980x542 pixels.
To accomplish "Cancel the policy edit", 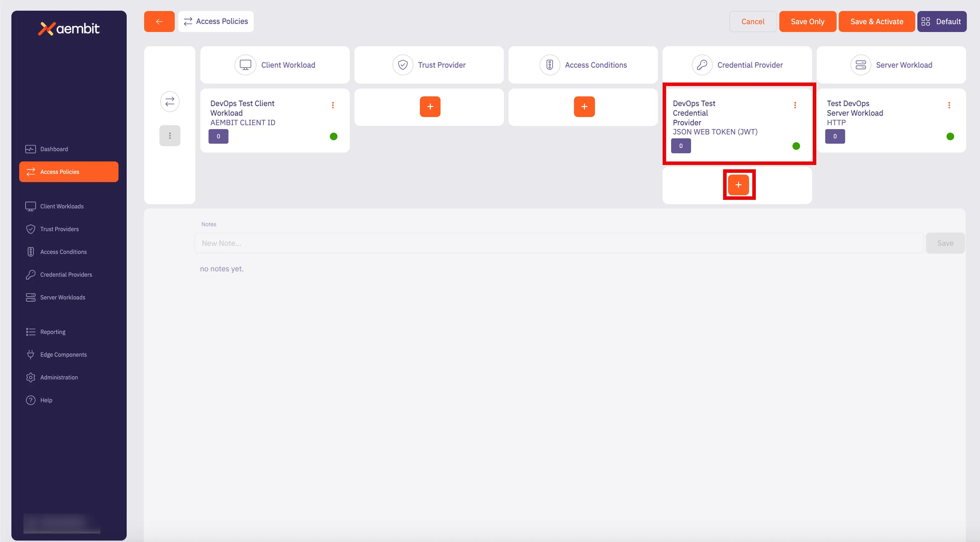I will 753,22.
